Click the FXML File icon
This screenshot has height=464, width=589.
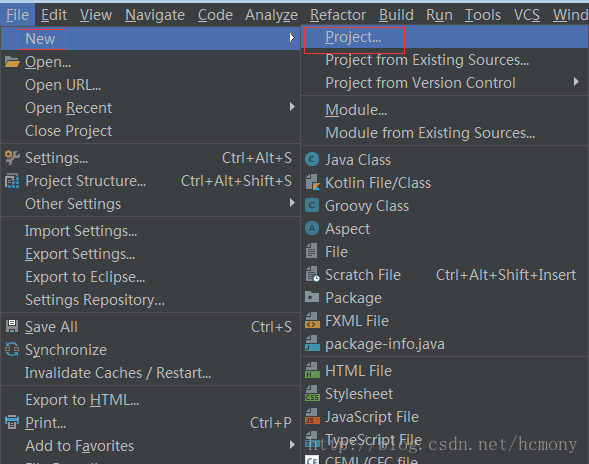(312, 320)
